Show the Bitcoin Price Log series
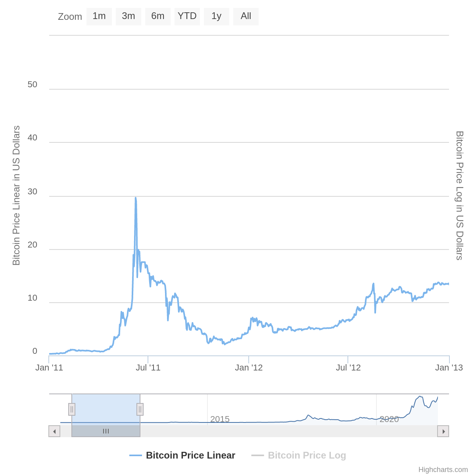Viewport: 476px width, 476px height. (x=307, y=455)
